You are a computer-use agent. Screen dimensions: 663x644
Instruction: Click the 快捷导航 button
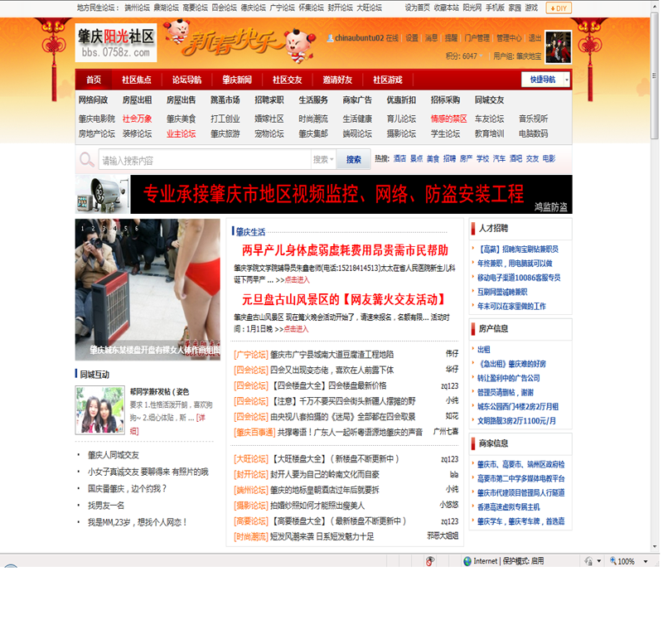pos(543,80)
